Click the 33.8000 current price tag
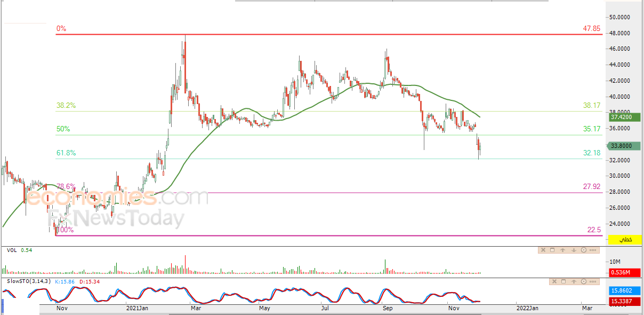The image size is (644, 315). pyautogui.click(x=624, y=146)
